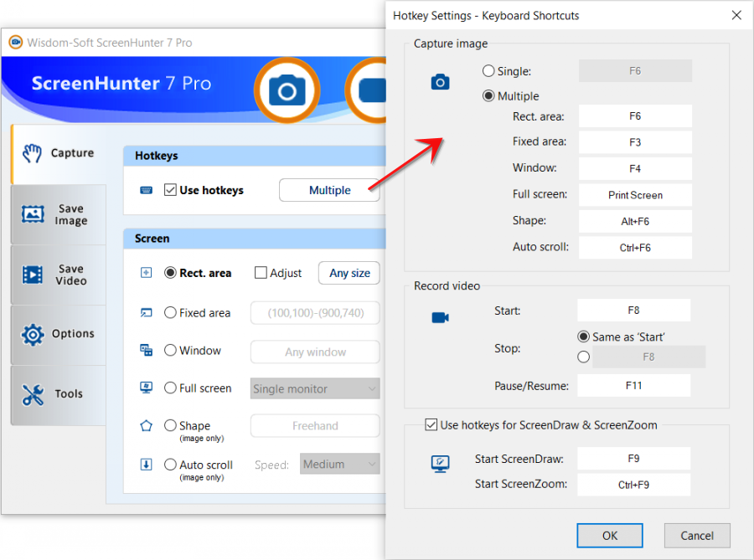This screenshot has width=754, height=560.
Task: Click the Shape hotkey field showing Alt+F6
Action: click(x=635, y=222)
